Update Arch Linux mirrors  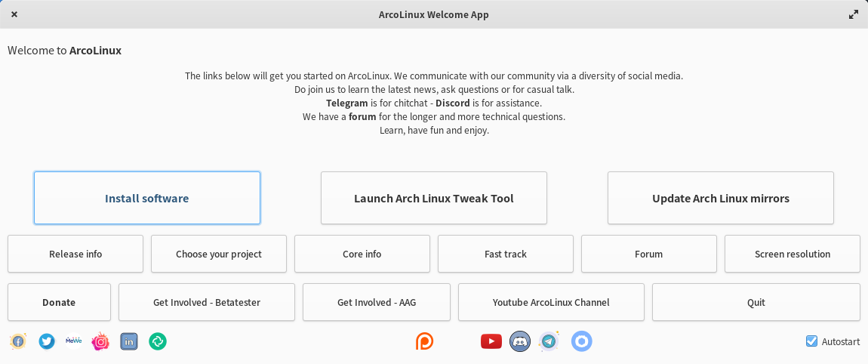point(721,198)
